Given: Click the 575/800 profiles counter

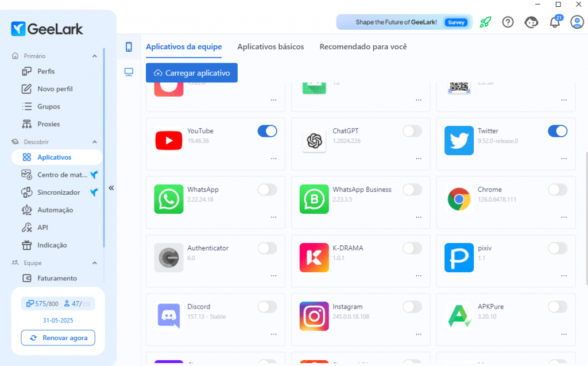Looking at the screenshot, I should 42,304.
